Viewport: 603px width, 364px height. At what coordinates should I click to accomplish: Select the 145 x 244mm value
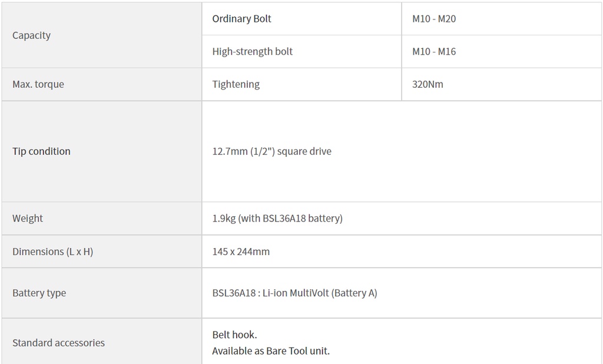pos(241,252)
